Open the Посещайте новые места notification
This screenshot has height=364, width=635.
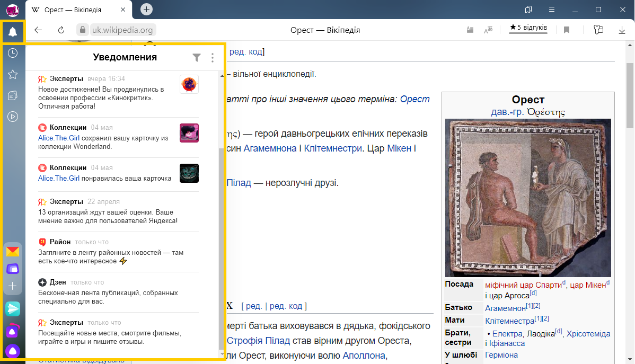[118, 332]
